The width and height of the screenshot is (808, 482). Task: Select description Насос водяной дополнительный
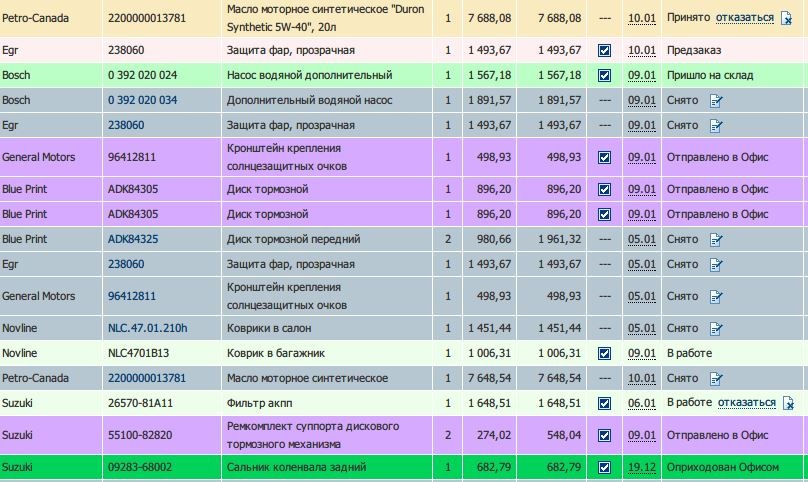coord(309,75)
